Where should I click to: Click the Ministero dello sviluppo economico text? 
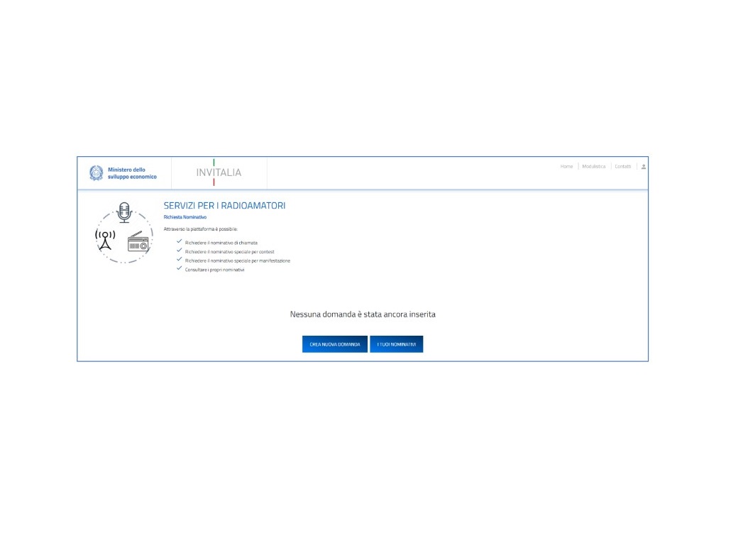pyautogui.click(x=132, y=173)
